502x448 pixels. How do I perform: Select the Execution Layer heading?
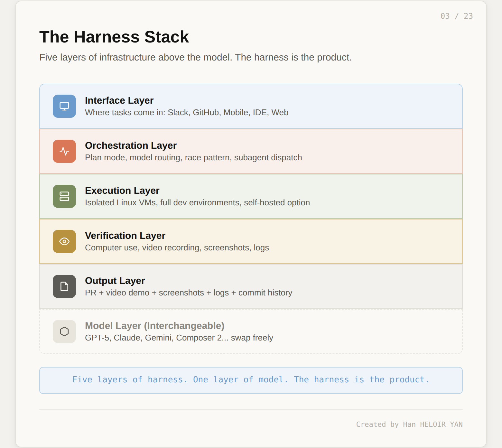pos(122,191)
